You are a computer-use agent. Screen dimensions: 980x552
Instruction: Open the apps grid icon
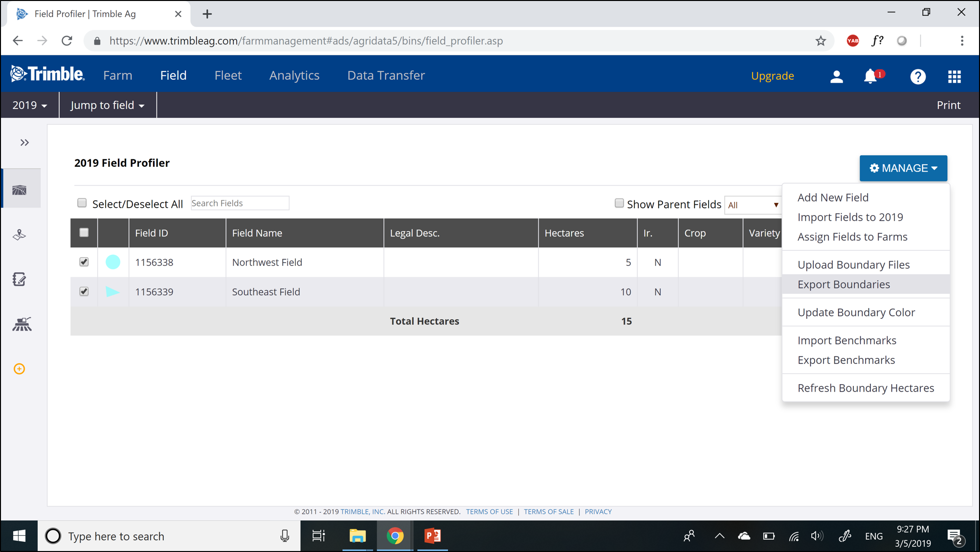pyautogui.click(x=954, y=76)
